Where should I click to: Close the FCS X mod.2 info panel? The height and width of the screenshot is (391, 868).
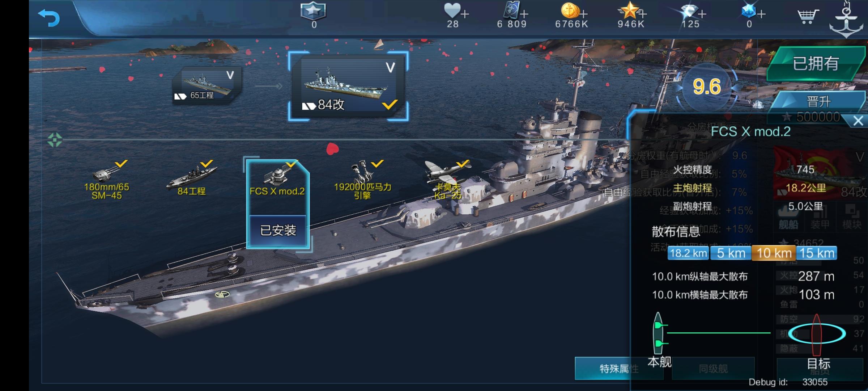coord(858,121)
